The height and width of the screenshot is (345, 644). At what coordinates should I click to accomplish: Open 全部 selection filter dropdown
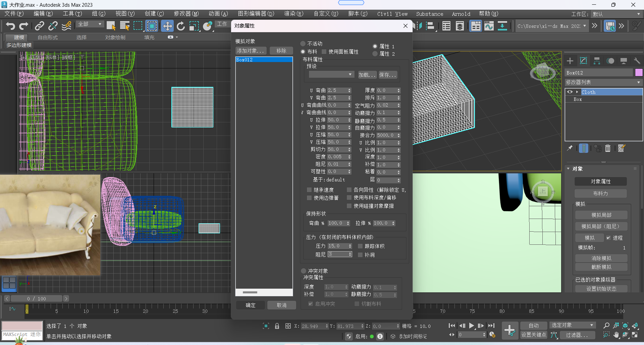click(x=90, y=24)
